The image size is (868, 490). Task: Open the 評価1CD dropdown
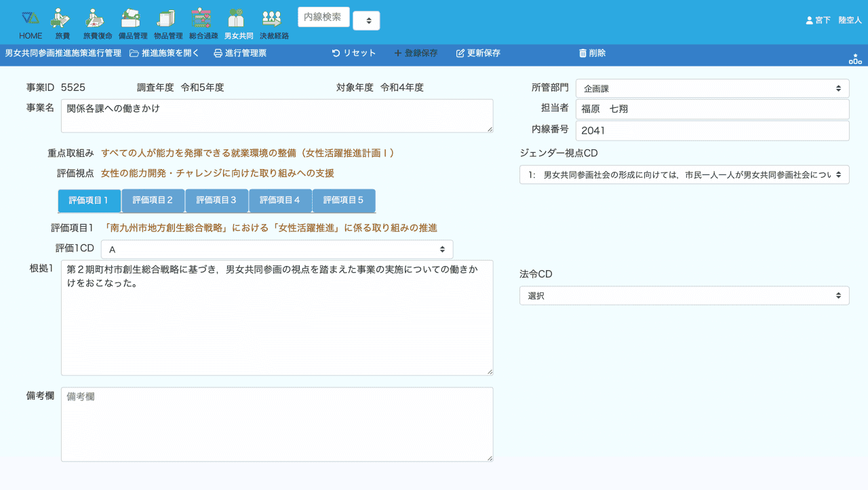point(277,250)
